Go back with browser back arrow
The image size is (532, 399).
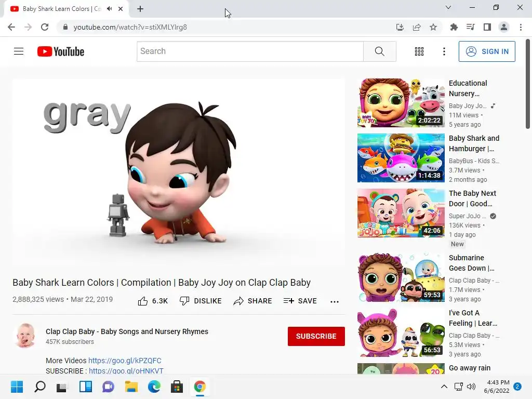click(11, 27)
